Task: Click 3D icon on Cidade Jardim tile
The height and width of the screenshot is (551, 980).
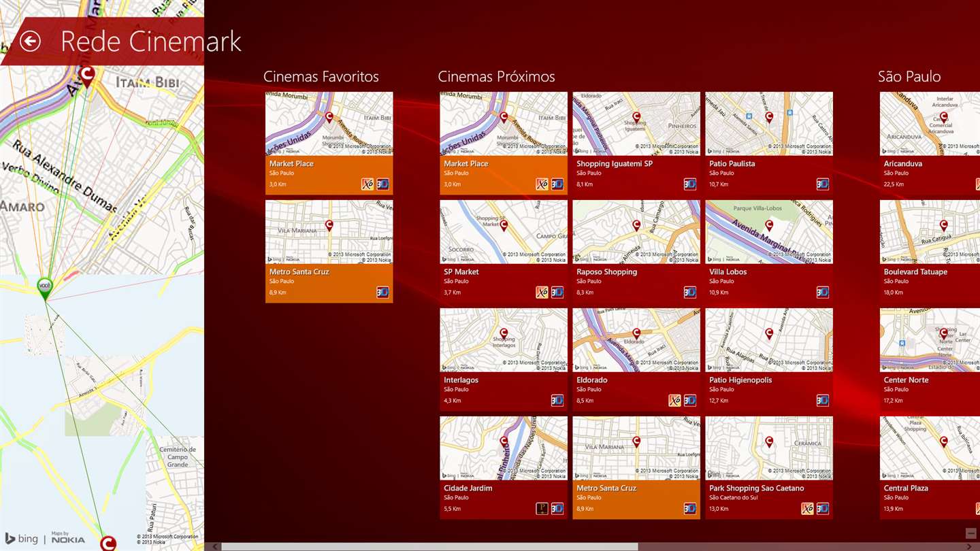Action: coord(558,509)
